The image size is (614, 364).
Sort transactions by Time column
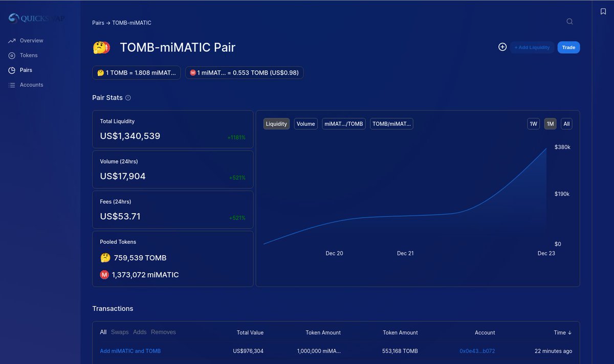563,333
